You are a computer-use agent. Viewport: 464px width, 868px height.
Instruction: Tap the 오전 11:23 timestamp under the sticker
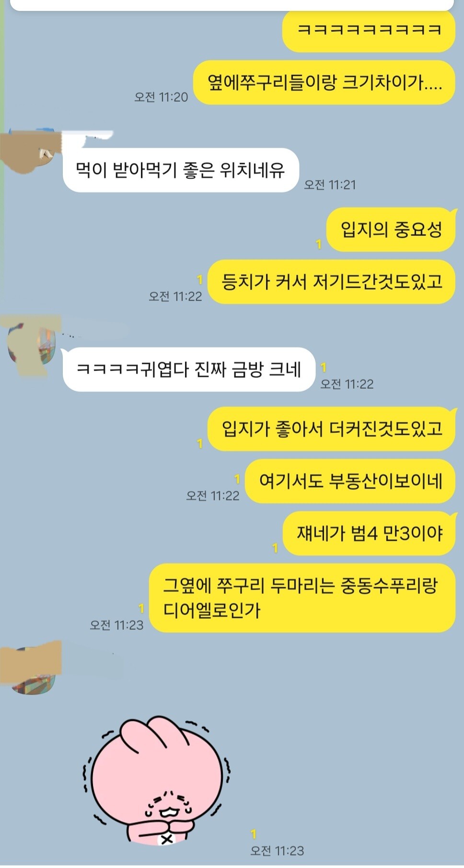tap(277, 851)
